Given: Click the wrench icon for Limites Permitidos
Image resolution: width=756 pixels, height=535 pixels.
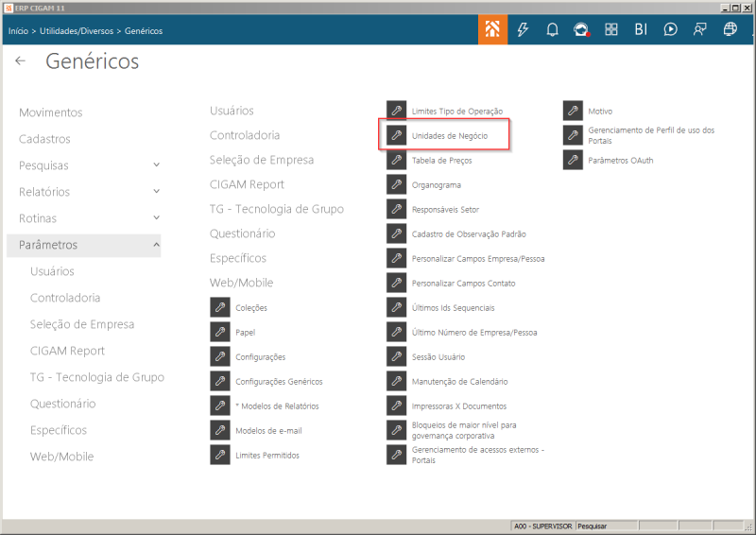Looking at the screenshot, I should click(x=220, y=455).
